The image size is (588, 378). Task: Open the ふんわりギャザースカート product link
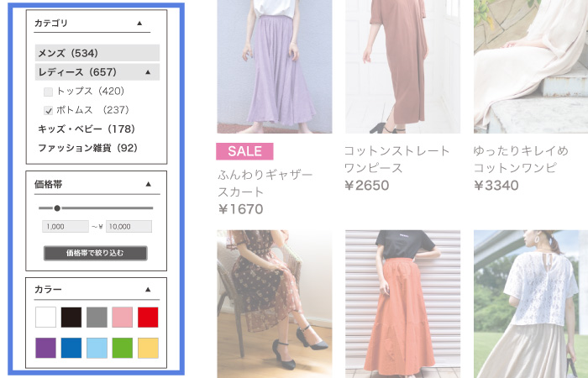265,183
